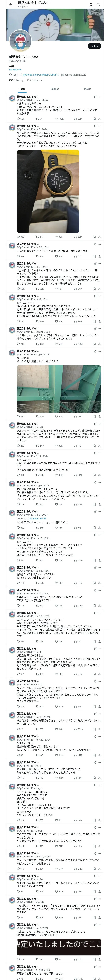Open more options on Jul 2, 2024 post
Image resolution: width=110 pixels, height=980 pixels.
pos(100,97)
